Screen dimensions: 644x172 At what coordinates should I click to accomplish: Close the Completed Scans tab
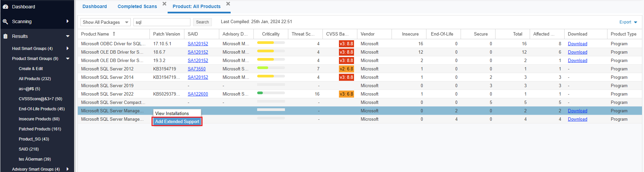click(164, 4)
